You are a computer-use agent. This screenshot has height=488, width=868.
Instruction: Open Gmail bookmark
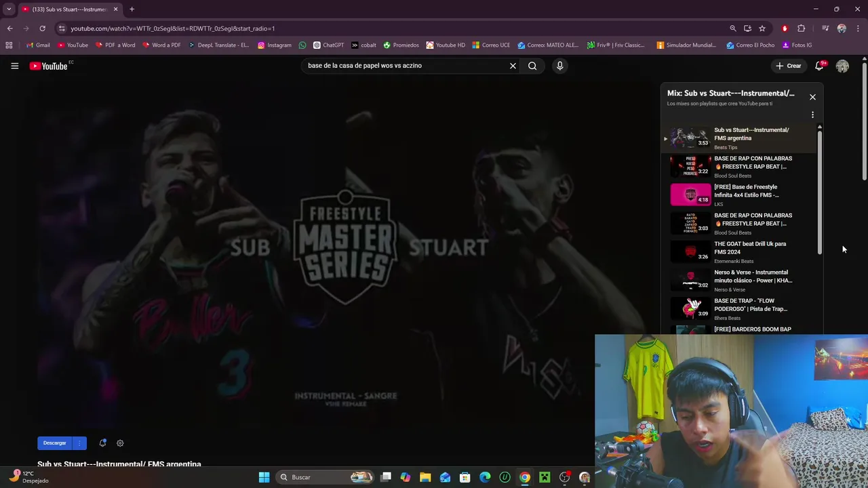pyautogui.click(x=38, y=45)
